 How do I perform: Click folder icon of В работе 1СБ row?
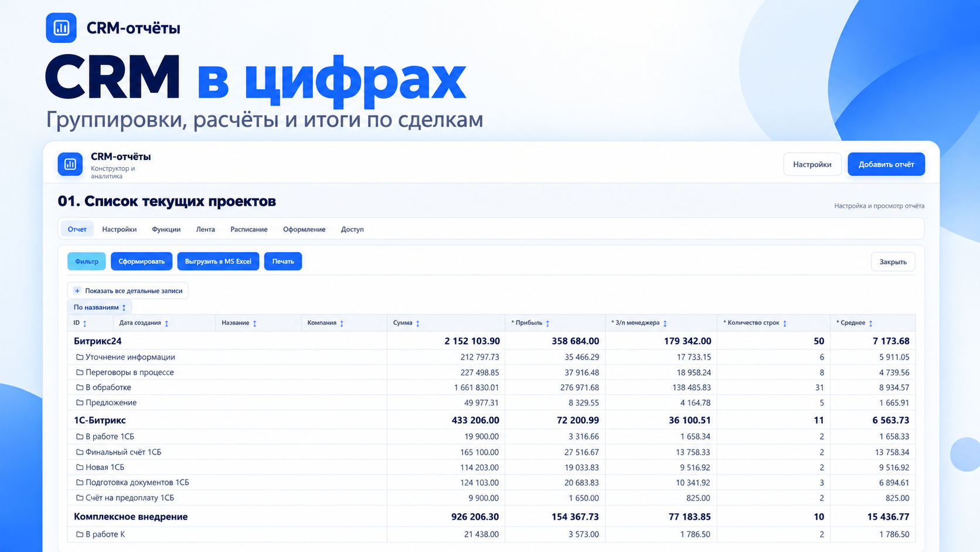point(80,436)
